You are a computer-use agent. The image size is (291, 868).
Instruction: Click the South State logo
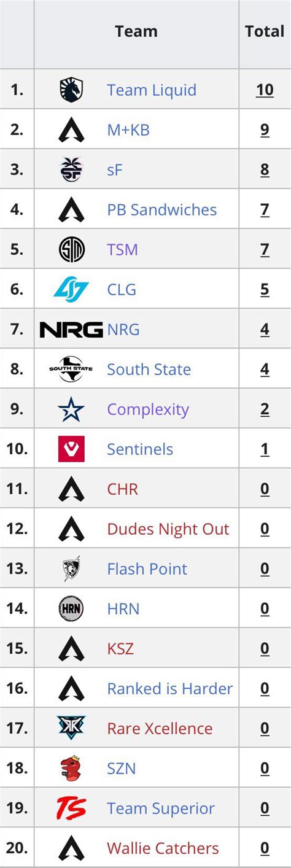(x=71, y=369)
